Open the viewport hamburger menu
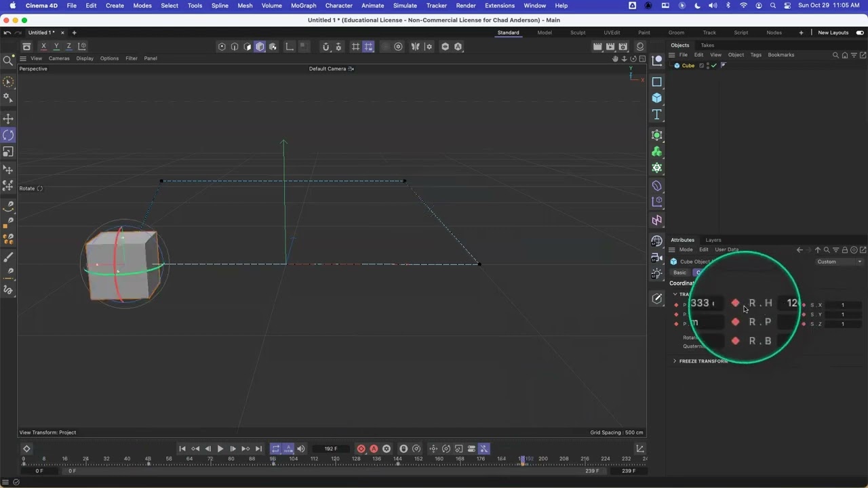Screen dimensions: 868x488 pos(23,58)
